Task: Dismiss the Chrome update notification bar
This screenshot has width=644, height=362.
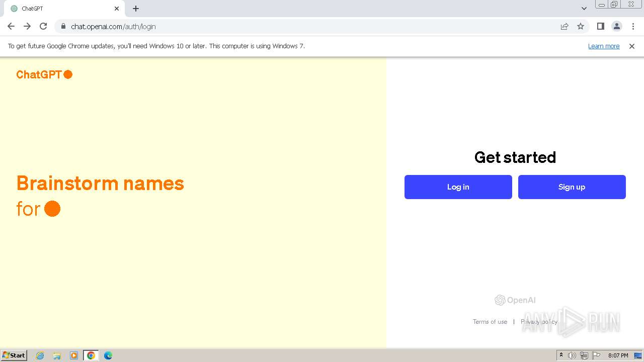Action: pos(632,46)
